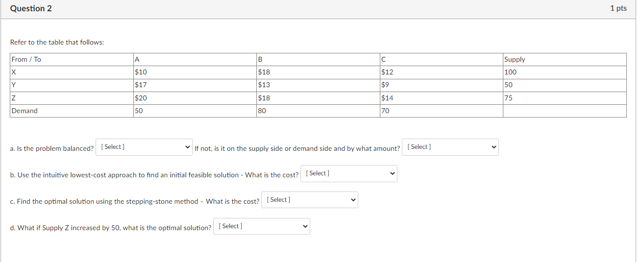Click the $18 cell in row Z
Viewport: 644px width, 262px height.
(318, 98)
